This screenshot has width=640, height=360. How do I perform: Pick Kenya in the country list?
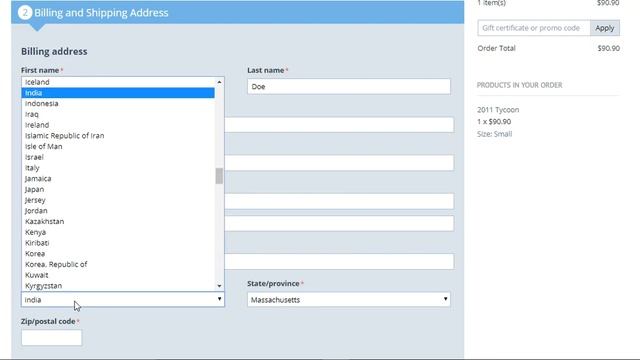pyautogui.click(x=118, y=232)
